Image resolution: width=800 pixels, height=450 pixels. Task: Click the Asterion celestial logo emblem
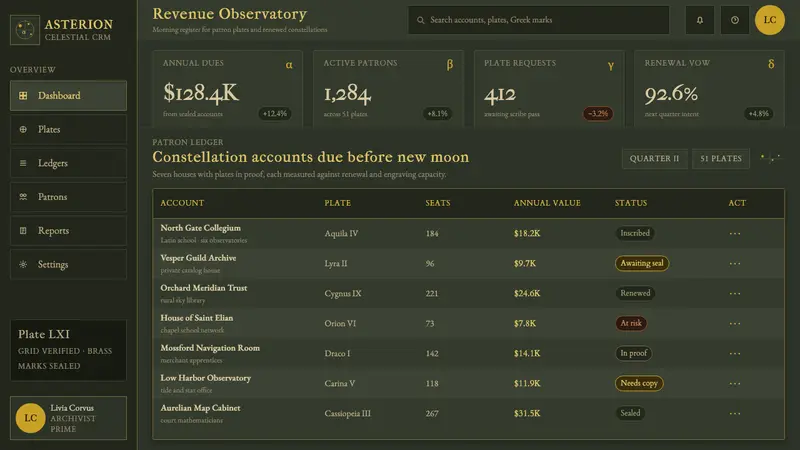coord(24,30)
